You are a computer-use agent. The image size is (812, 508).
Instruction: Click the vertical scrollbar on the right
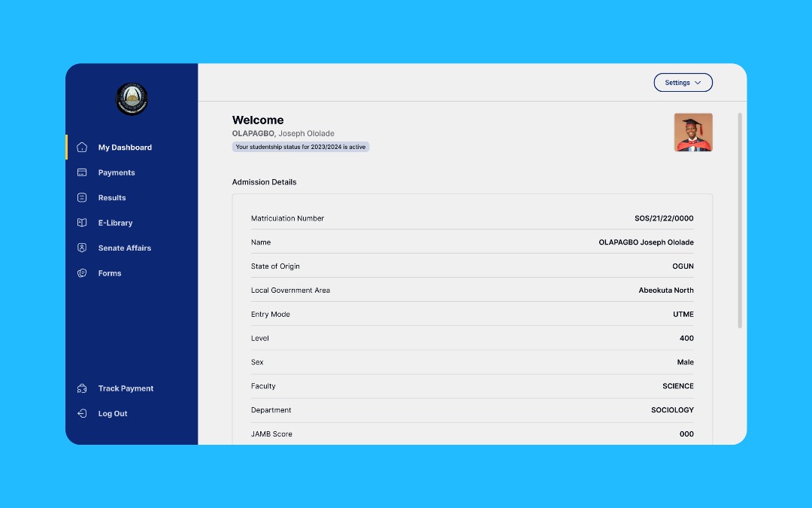(x=740, y=221)
